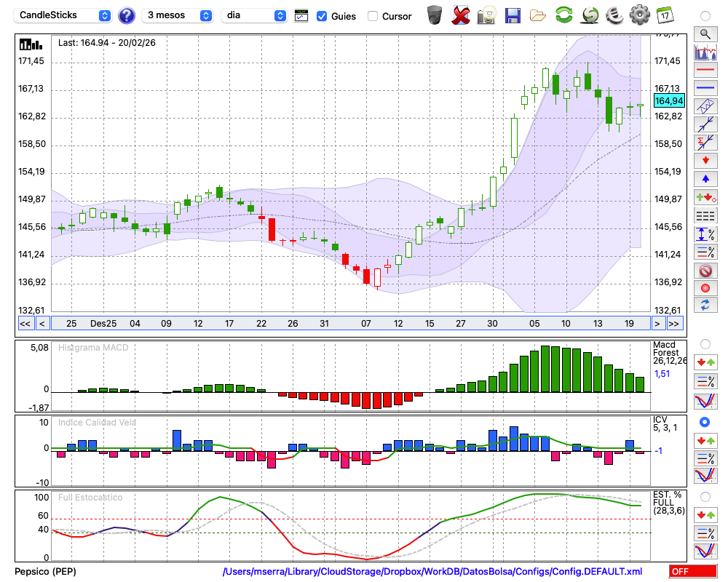Click the calendar icon showing 17
This screenshot has height=582, width=728.
(664, 15)
